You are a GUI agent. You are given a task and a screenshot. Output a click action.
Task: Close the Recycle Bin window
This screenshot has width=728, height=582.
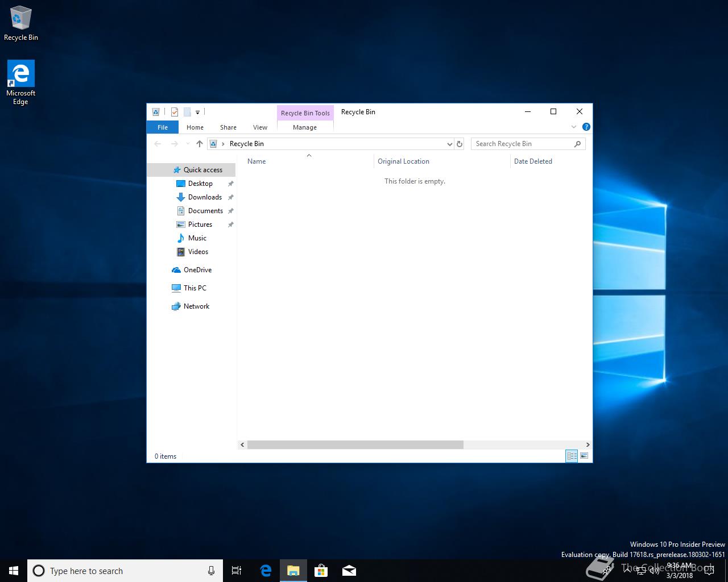pyautogui.click(x=580, y=111)
